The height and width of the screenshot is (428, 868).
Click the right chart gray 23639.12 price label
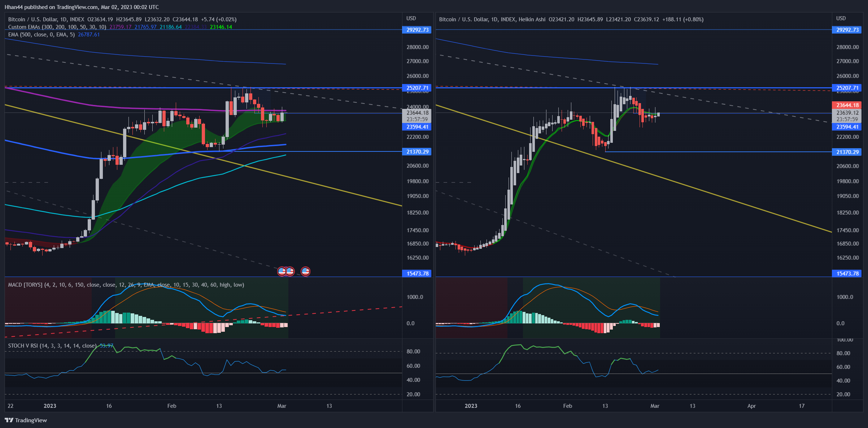pyautogui.click(x=847, y=113)
